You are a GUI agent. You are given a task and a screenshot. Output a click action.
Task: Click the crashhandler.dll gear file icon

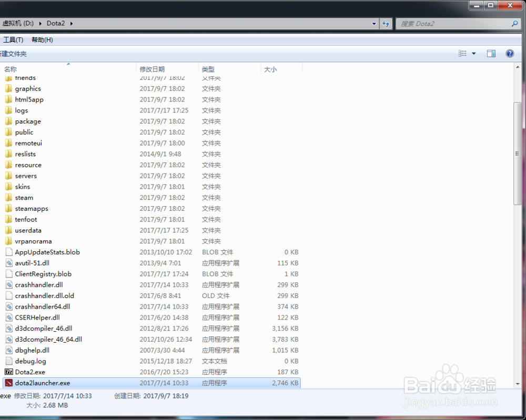(x=9, y=284)
